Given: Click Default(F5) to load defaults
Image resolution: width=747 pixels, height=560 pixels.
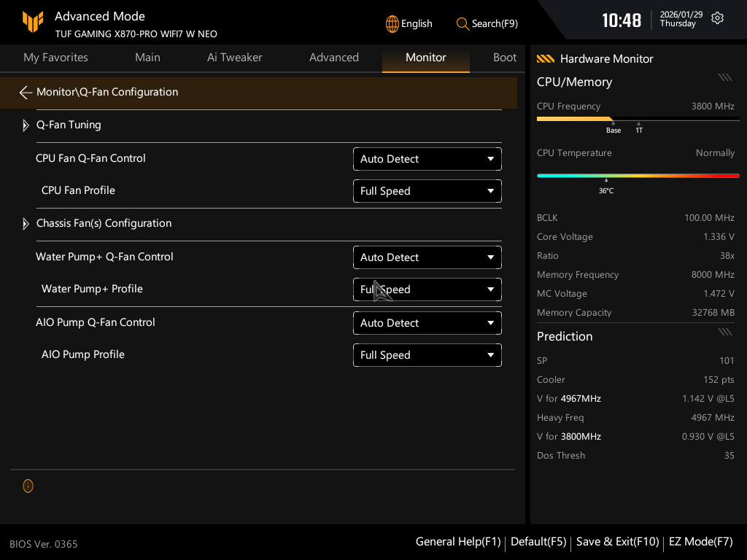Looking at the screenshot, I should (538, 542).
